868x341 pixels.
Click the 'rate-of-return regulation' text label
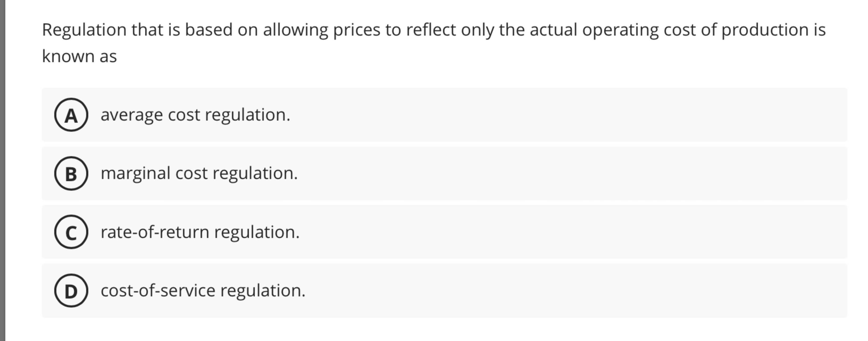200,233
